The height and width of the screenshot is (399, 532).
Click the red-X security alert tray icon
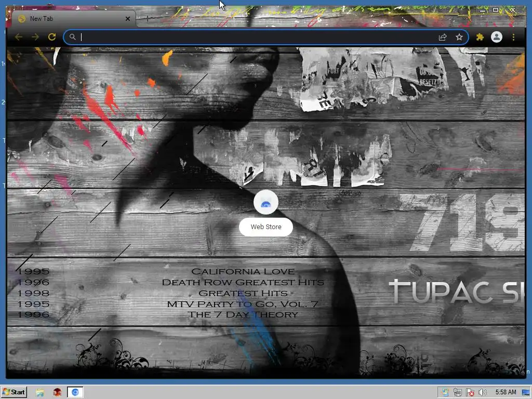coord(470,393)
